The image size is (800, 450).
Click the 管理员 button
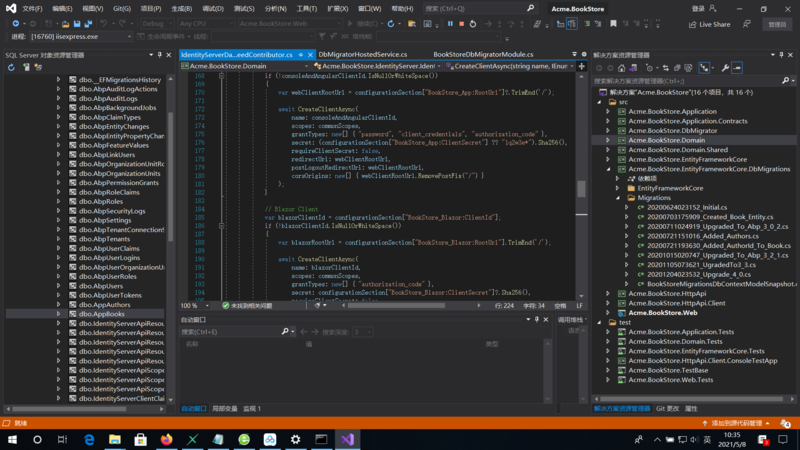[x=777, y=24]
